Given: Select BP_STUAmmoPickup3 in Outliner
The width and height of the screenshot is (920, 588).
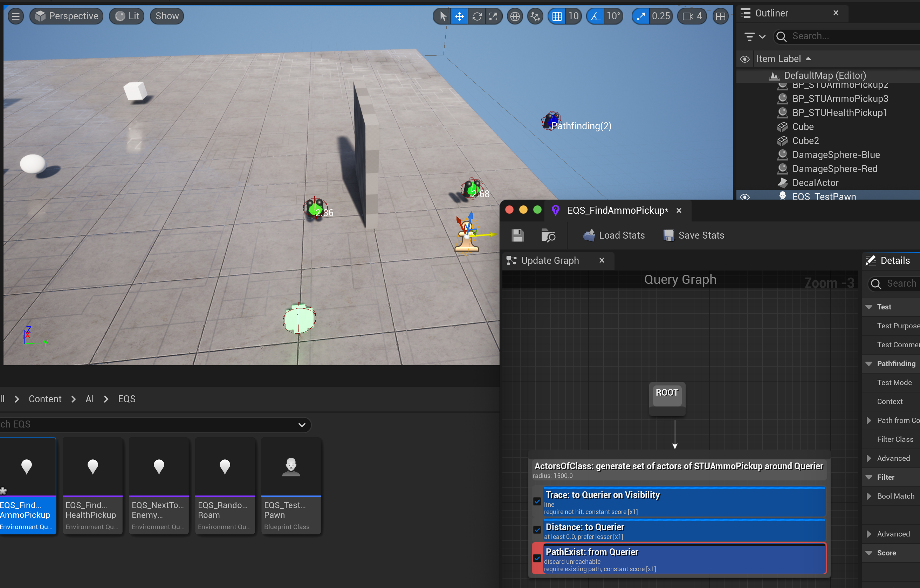Looking at the screenshot, I should (x=840, y=98).
